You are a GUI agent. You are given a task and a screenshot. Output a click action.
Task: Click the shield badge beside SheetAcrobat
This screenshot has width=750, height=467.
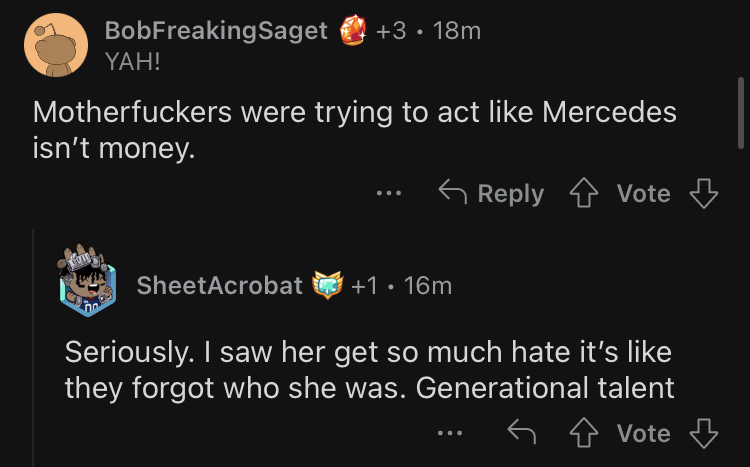coord(327,285)
